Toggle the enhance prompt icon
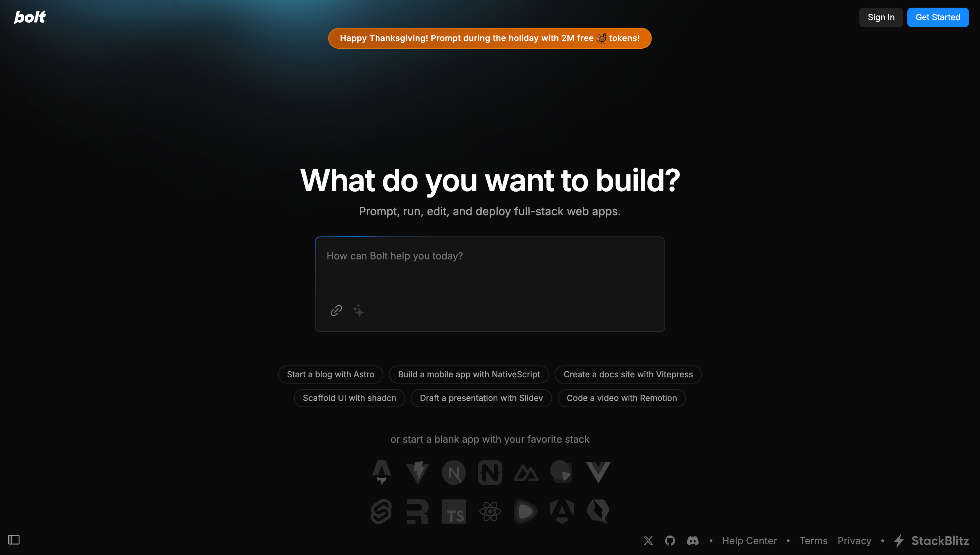The image size is (980, 555). point(358,311)
